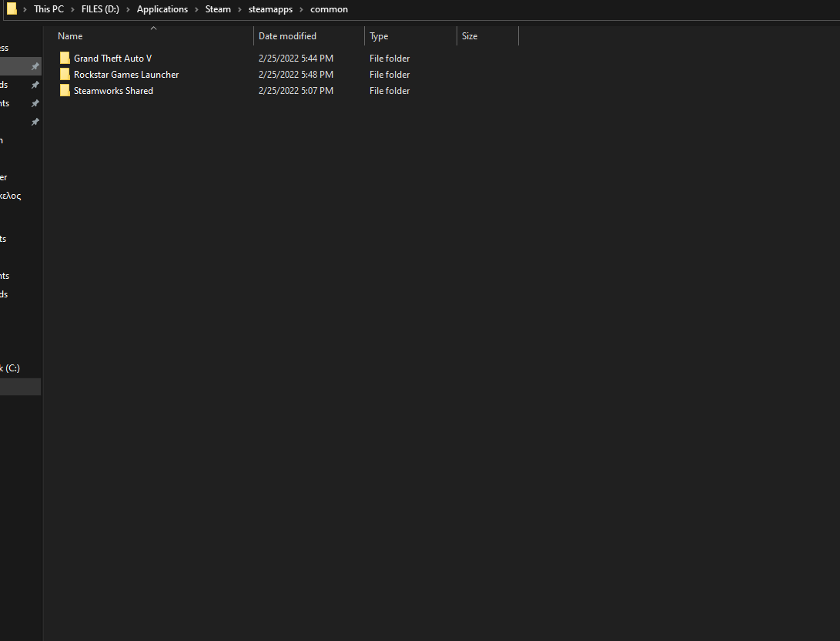Select the Grand Theft Auto V name

point(112,59)
